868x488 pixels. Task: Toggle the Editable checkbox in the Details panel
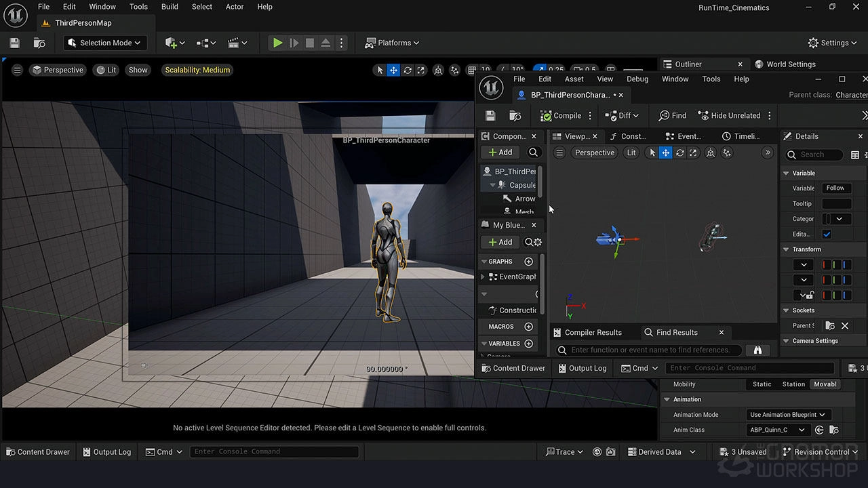(x=826, y=234)
